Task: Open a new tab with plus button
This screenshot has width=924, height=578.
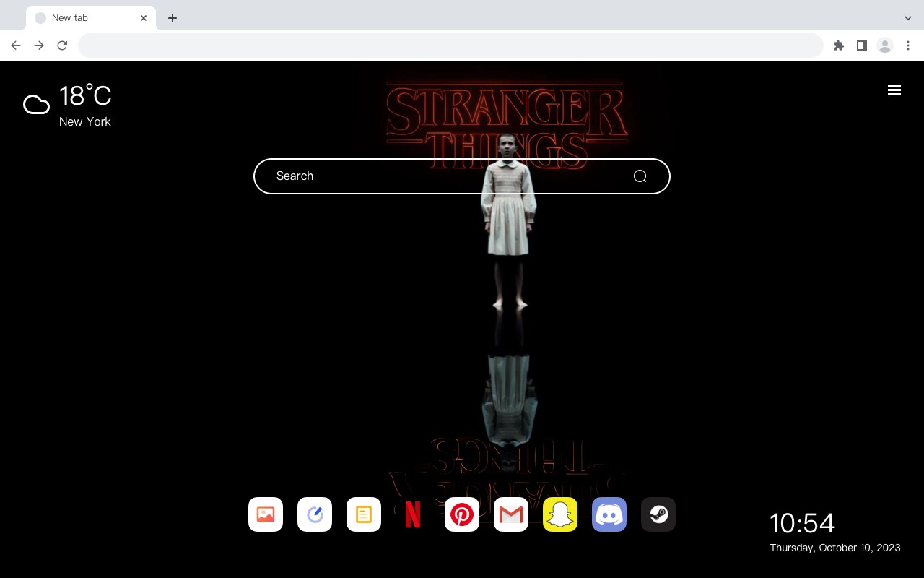Action: coord(172,18)
